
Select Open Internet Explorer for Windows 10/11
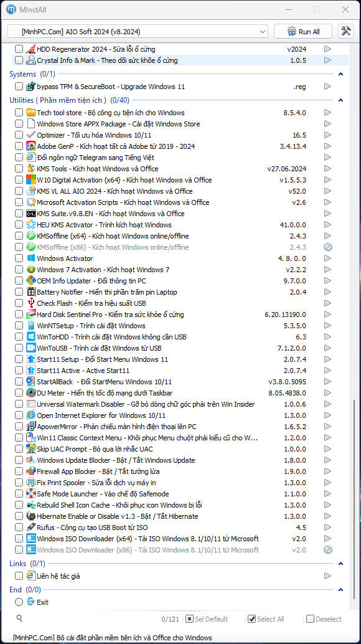(101, 415)
